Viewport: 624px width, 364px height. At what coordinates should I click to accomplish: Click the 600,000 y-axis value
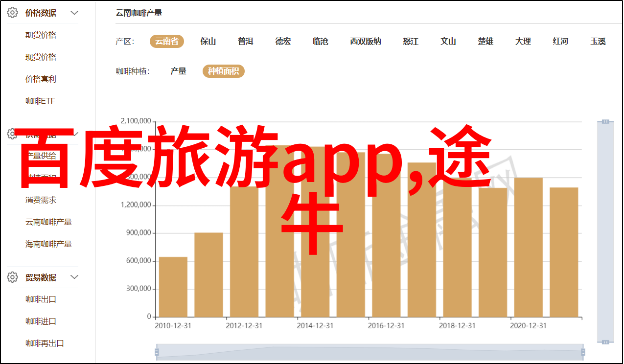pyautogui.click(x=139, y=261)
